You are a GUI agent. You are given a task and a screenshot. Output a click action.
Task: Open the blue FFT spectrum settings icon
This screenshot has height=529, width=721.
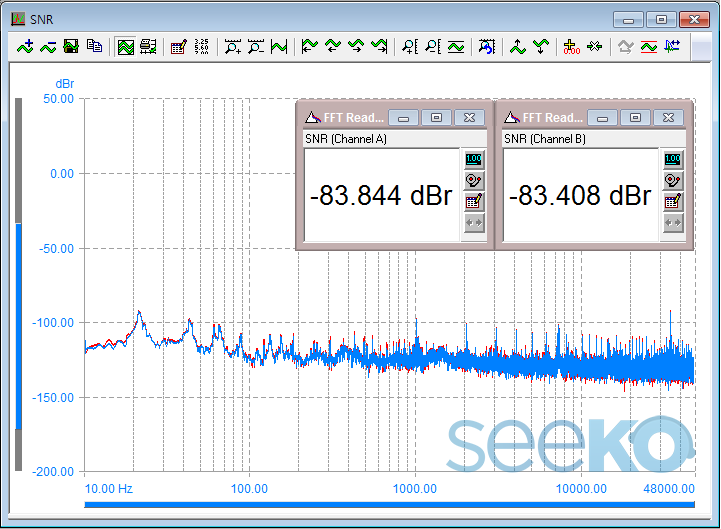(672, 46)
